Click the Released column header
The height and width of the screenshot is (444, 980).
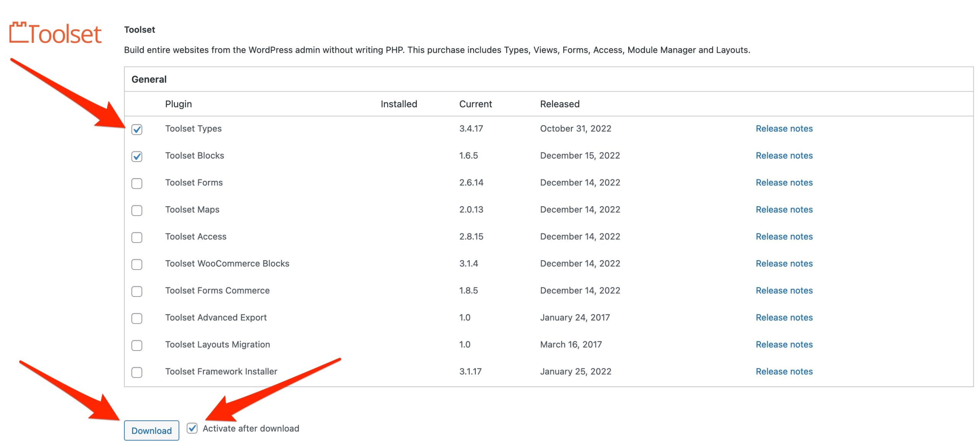(x=560, y=104)
